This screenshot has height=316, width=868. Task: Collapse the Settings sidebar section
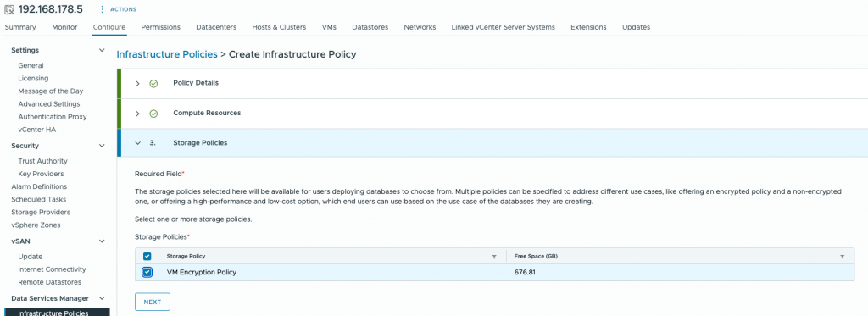tap(102, 50)
